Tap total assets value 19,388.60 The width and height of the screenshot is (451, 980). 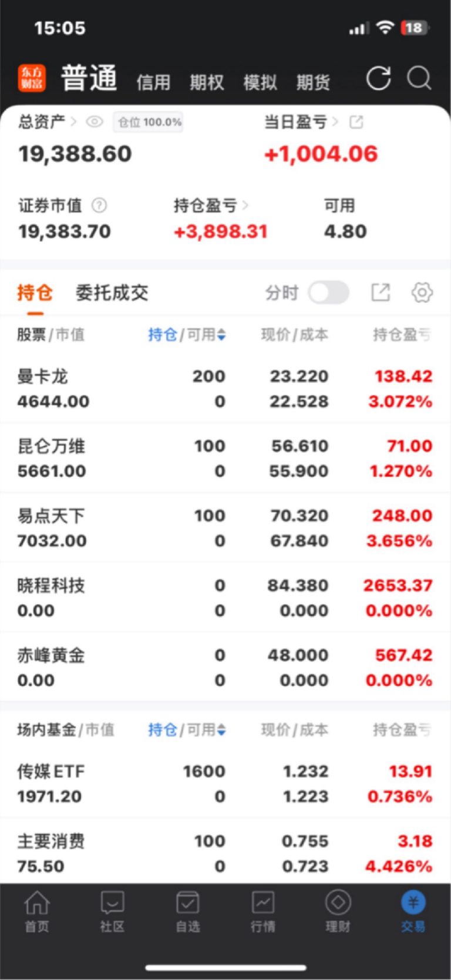point(75,154)
